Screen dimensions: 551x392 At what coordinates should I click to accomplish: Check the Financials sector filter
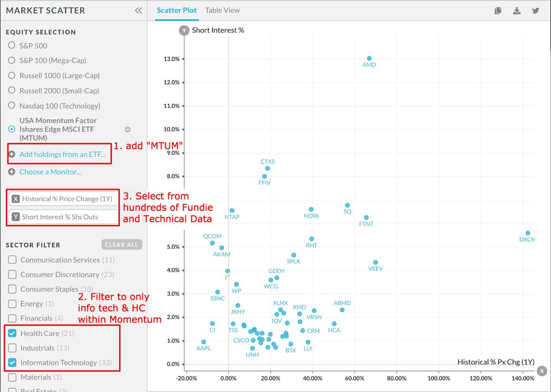(12, 318)
